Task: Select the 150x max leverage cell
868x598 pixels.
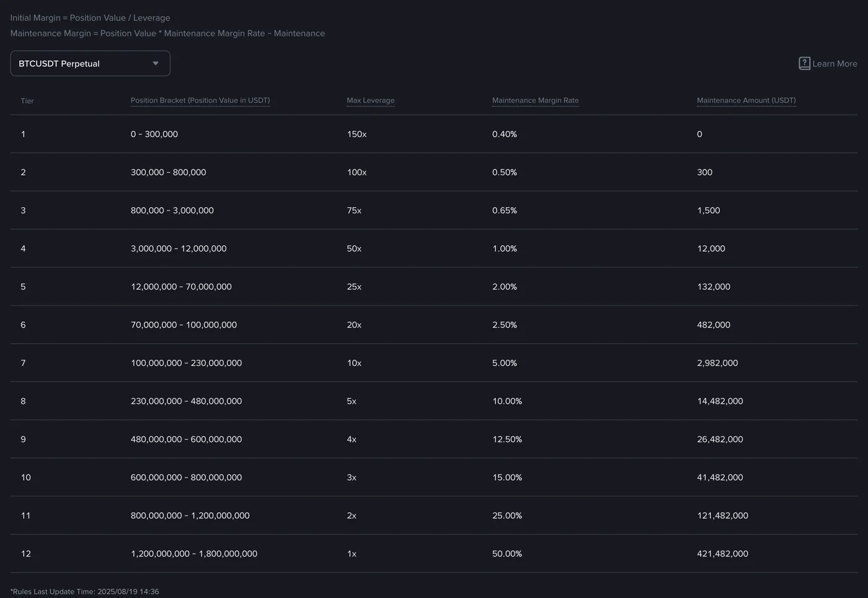Action: tap(356, 134)
